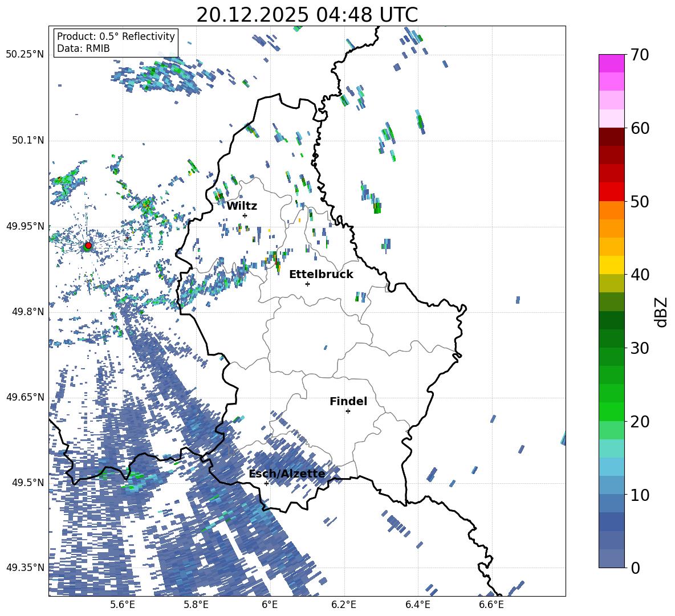Click the 49.65°N latitude tick label
675x616 pixels.
[x=25, y=397]
